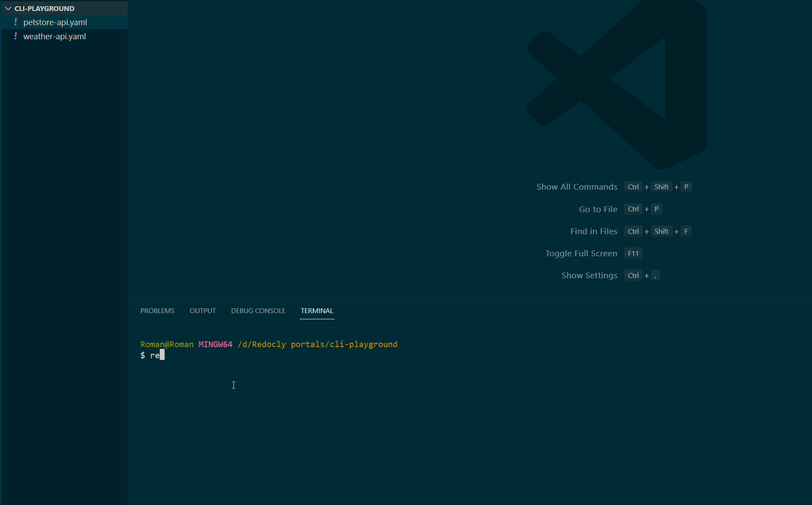The height and width of the screenshot is (505, 812).
Task: Click the Toggle Full Screen link
Action: pos(581,253)
